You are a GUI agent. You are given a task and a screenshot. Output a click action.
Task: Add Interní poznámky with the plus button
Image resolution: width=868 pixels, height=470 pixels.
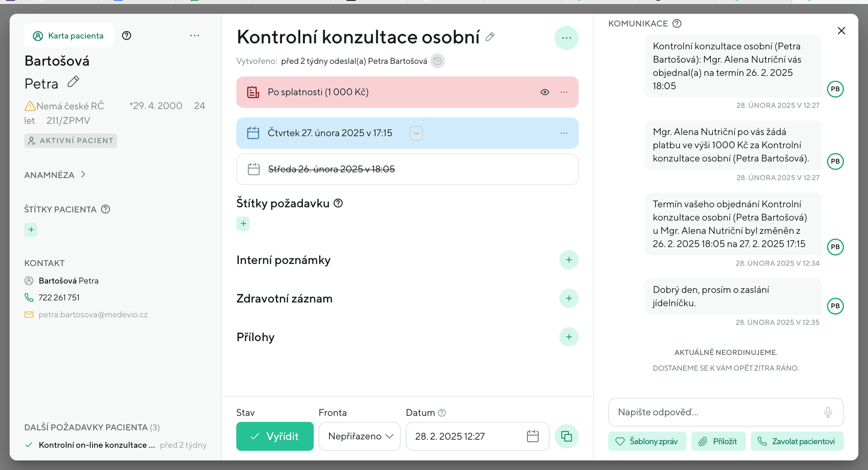point(569,260)
